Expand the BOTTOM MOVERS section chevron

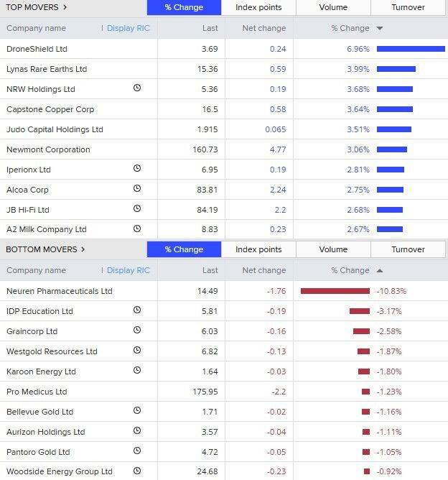pos(83,249)
